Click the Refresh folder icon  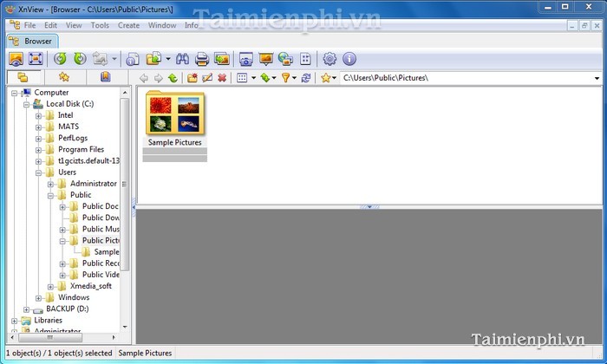coord(306,78)
